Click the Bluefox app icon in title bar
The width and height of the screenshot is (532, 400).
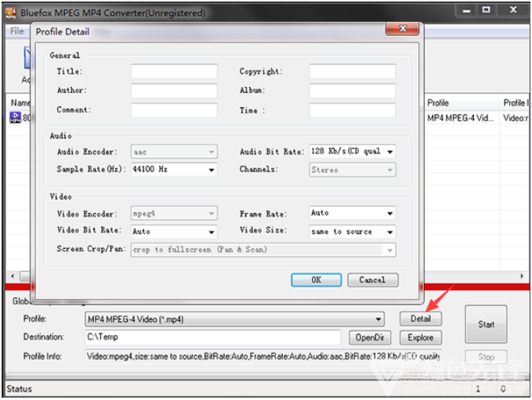pyautogui.click(x=11, y=13)
